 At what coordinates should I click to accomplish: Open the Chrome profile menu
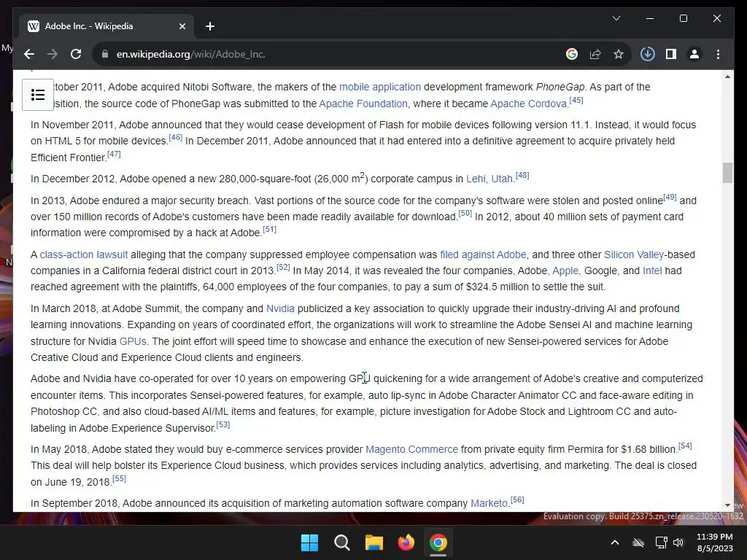click(x=694, y=54)
